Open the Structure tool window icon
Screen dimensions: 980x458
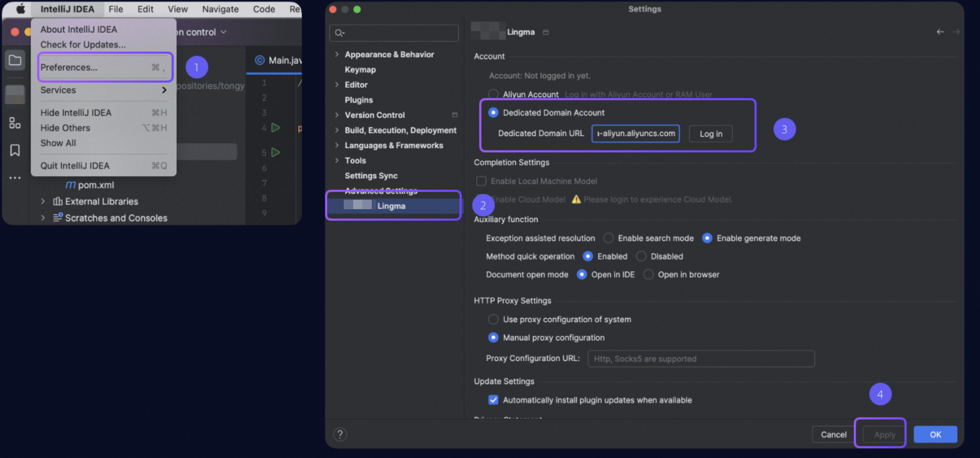click(15, 123)
